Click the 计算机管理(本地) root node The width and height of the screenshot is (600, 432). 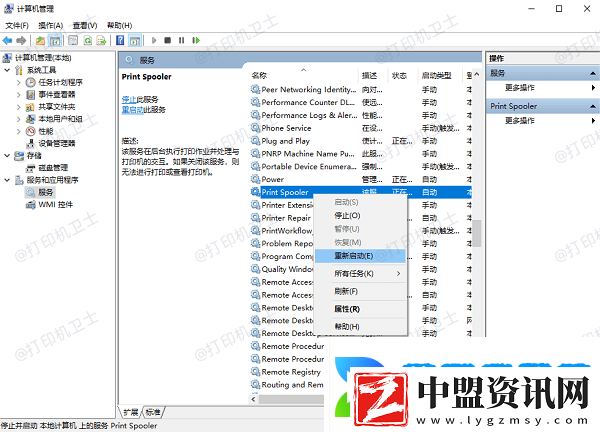tap(43, 58)
